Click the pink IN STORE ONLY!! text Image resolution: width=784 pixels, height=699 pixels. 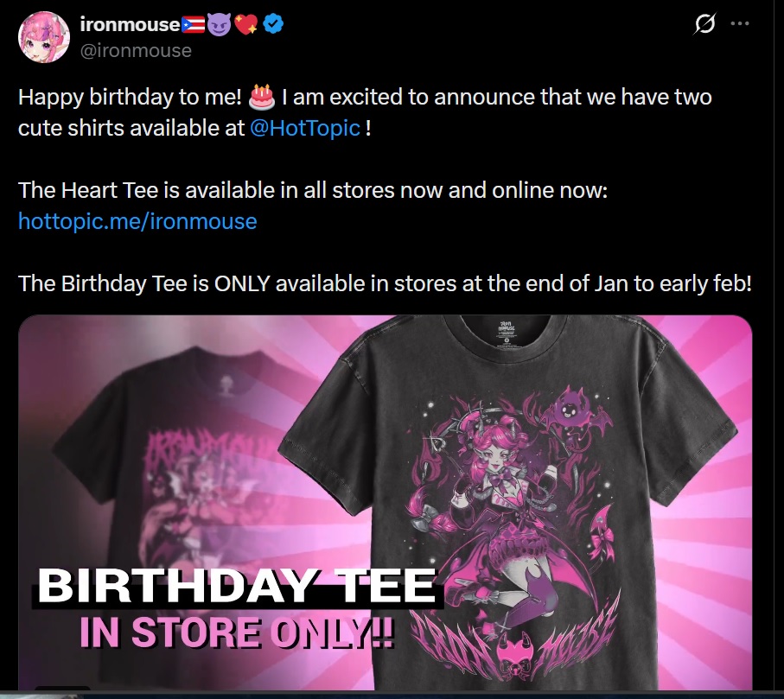237,632
